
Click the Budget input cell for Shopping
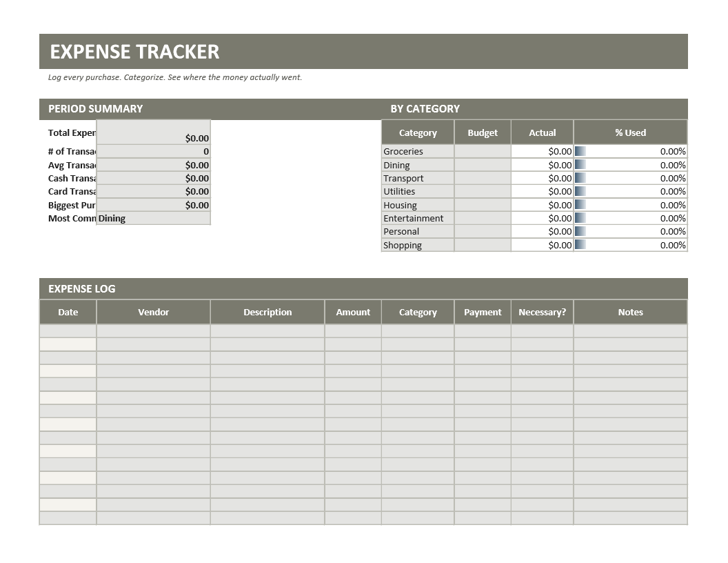[x=483, y=245]
